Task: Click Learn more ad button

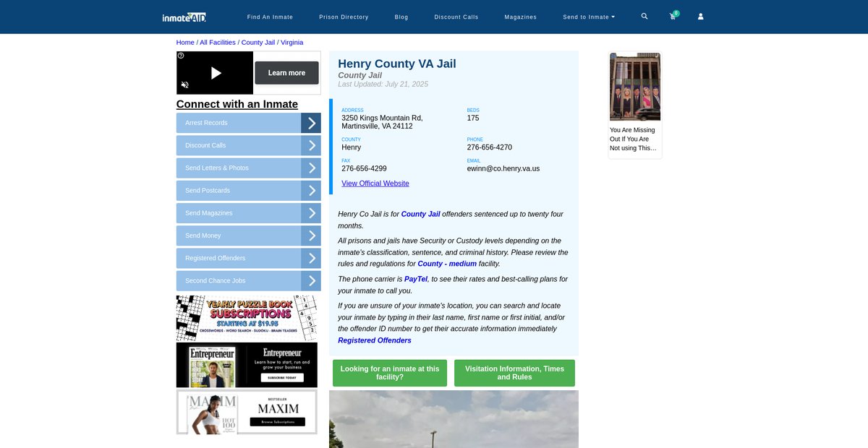Action: pyautogui.click(x=286, y=73)
